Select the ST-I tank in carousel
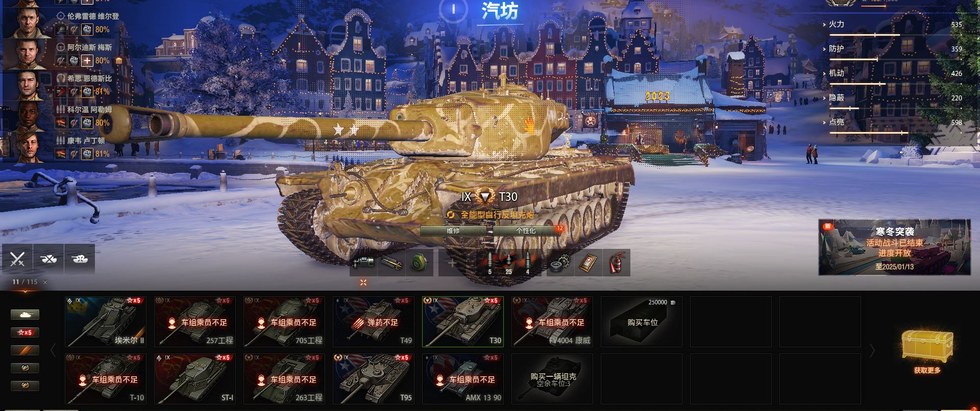 pyautogui.click(x=194, y=379)
